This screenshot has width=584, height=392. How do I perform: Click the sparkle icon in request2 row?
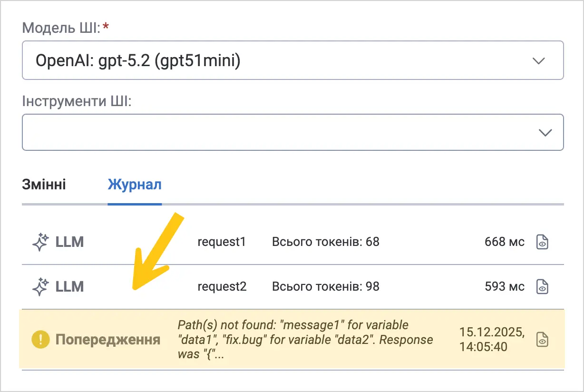40,286
